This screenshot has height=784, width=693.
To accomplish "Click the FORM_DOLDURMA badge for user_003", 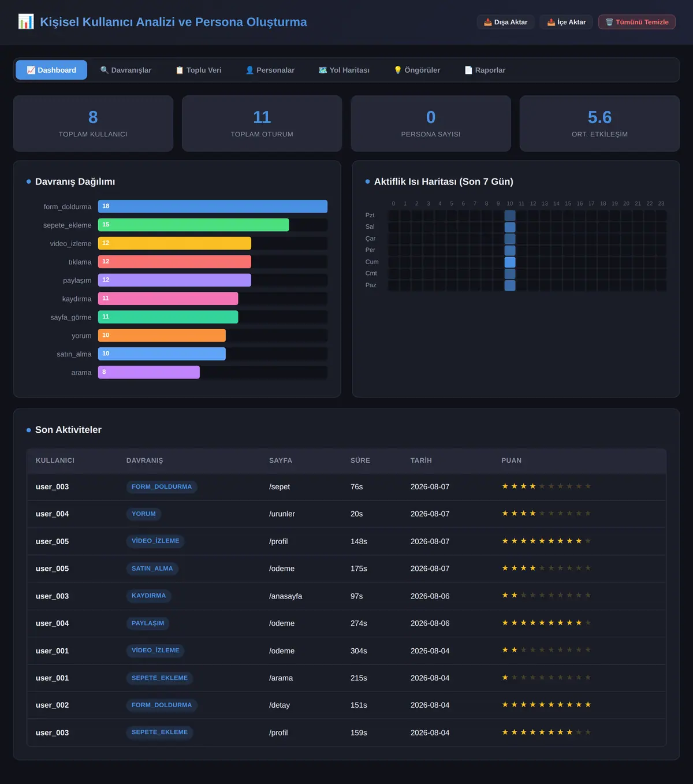I will (162, 486).
